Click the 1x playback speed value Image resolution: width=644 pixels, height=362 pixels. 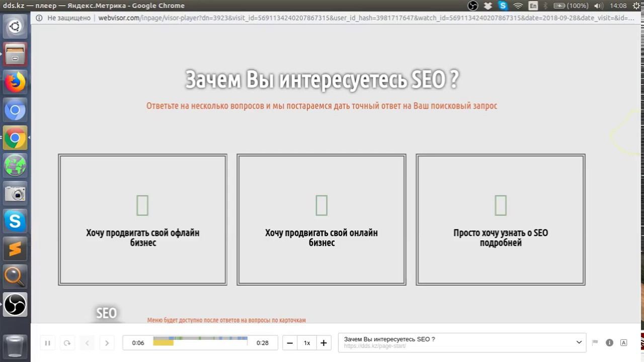(x=307, y=343)
